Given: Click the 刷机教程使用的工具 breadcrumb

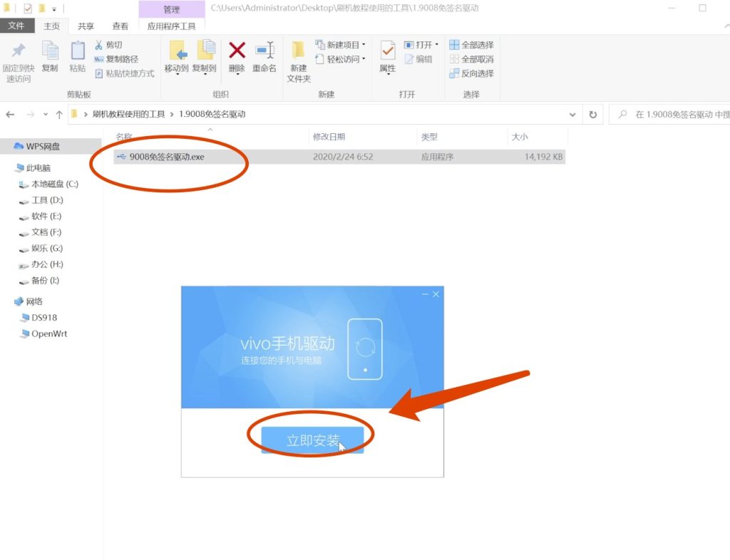Looking at the screenshot, I should pyautogui.click(x=128, y=115).
